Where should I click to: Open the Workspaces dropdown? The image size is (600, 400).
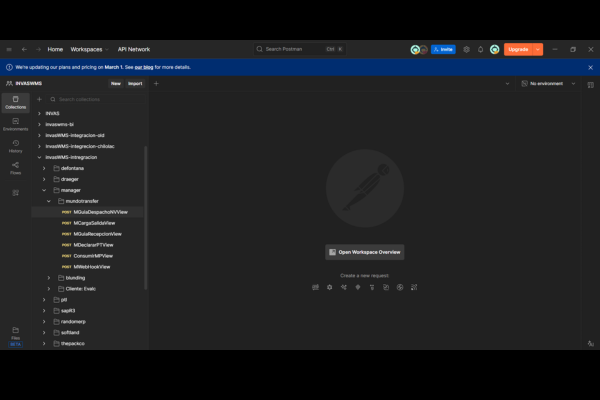pos(90,49)
